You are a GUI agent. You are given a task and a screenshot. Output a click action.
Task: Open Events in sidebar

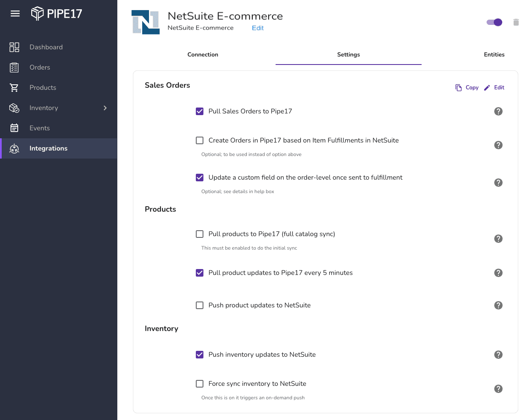pyautogui.click(x=40, y=128)
